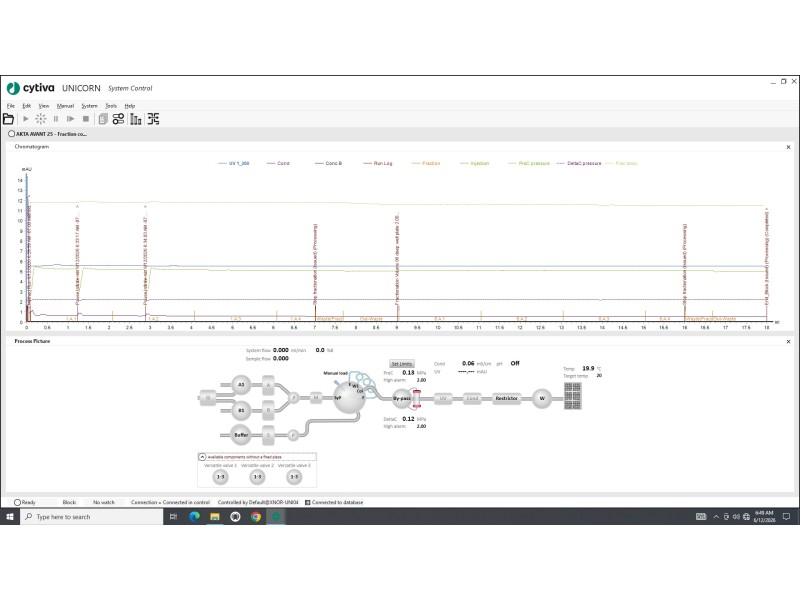Open Google Chrome from taskbar
The height and width of the screenshot is (600, 800).
click(x=256, y=516)
